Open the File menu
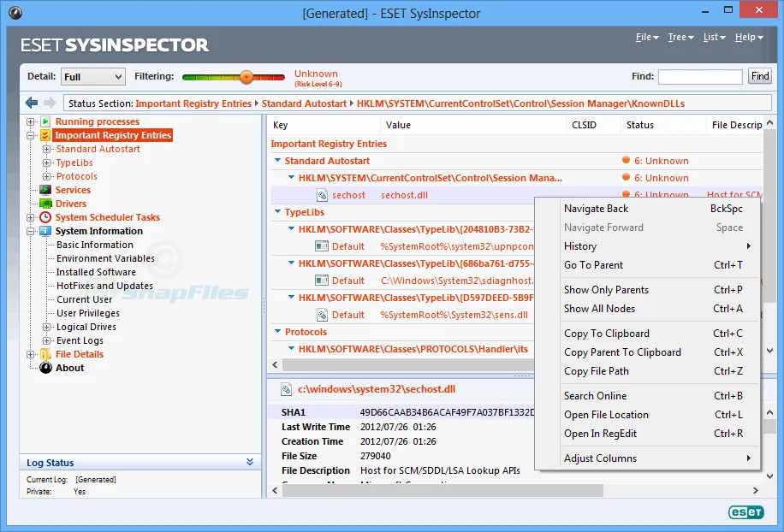This screenshot has height=532, width=784. click(x=647, y=37)
